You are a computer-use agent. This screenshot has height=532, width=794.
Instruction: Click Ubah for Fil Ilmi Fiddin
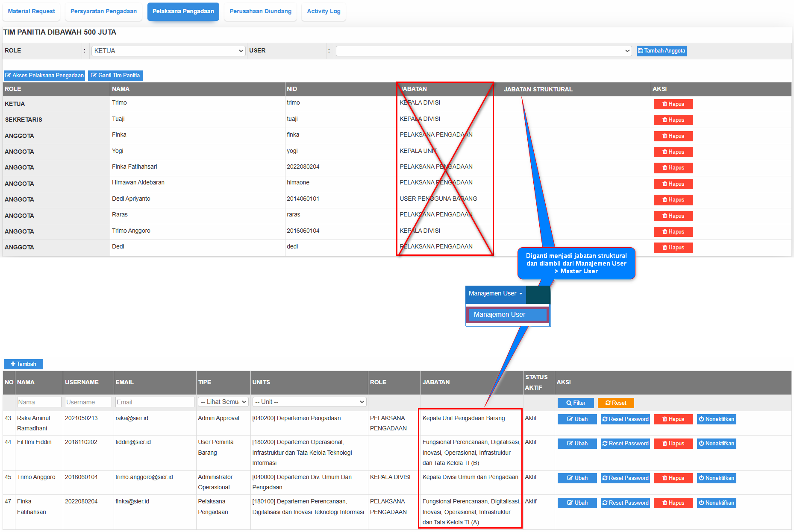[577, 444]
